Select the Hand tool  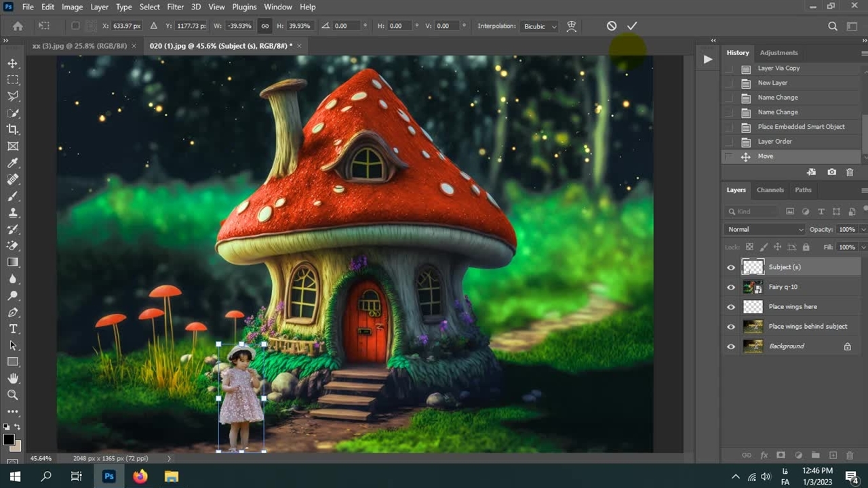tap(13, 378)
